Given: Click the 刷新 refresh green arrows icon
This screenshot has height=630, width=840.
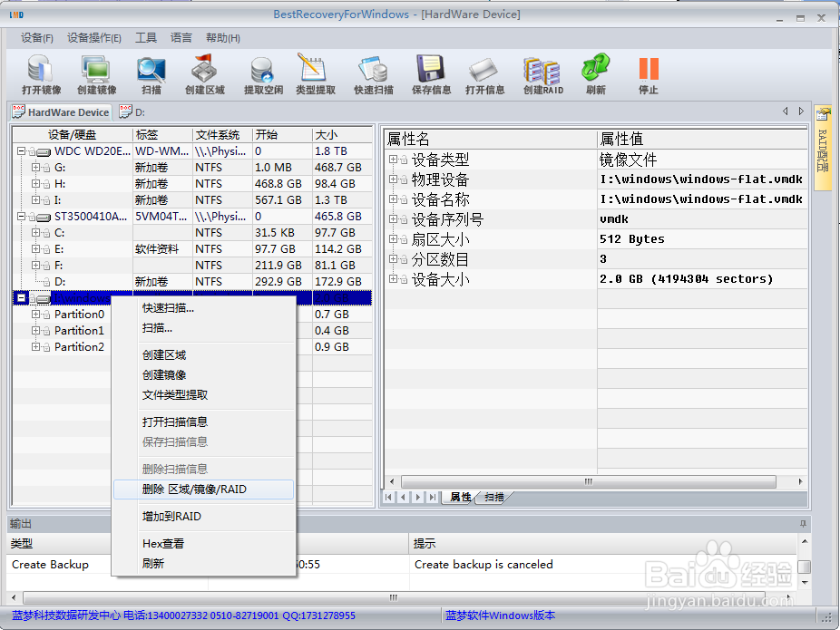Looking at the screenshot, I should [595, 73].
